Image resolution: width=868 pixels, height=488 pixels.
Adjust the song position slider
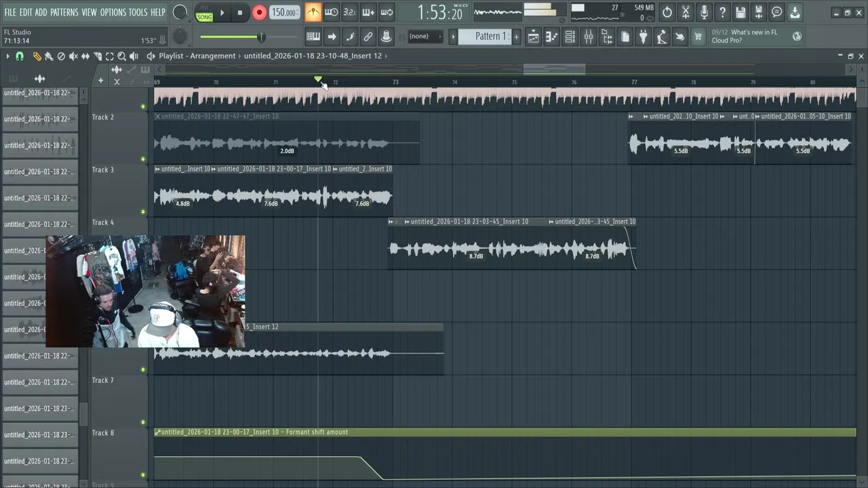pyautogui.click(x=248, y=37)
